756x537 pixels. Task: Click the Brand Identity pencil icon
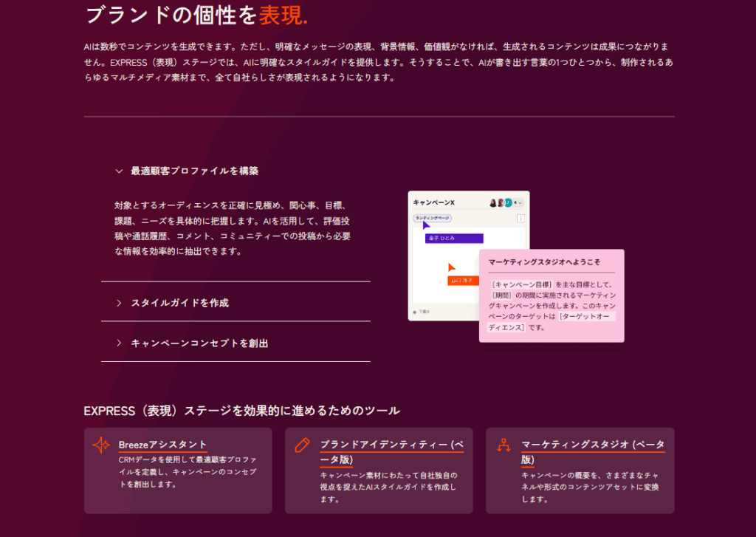(x=302, y=445)
